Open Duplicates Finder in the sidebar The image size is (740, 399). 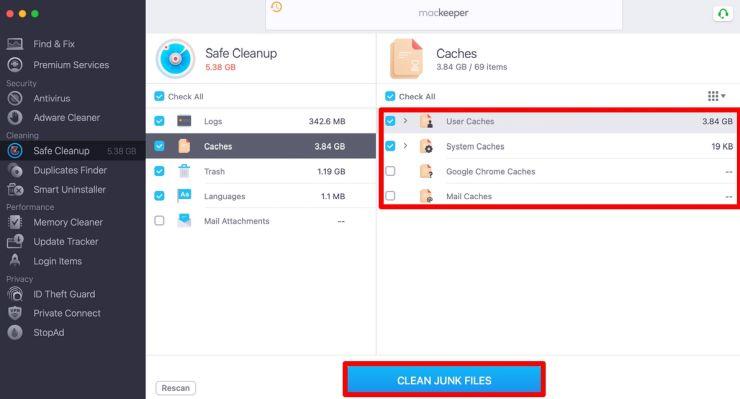coord(70,170)
